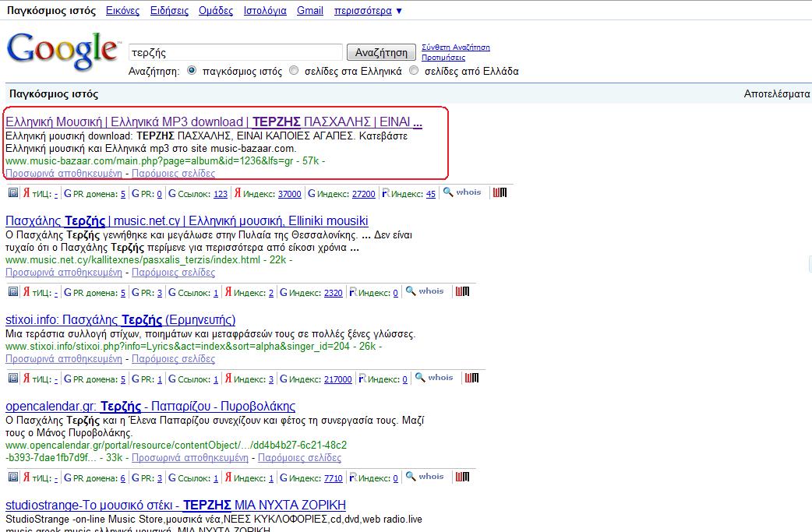Viewport: 812px width, 532px height.
Task: Click the Google index value 217000
Action: click(x=338, y=379)
